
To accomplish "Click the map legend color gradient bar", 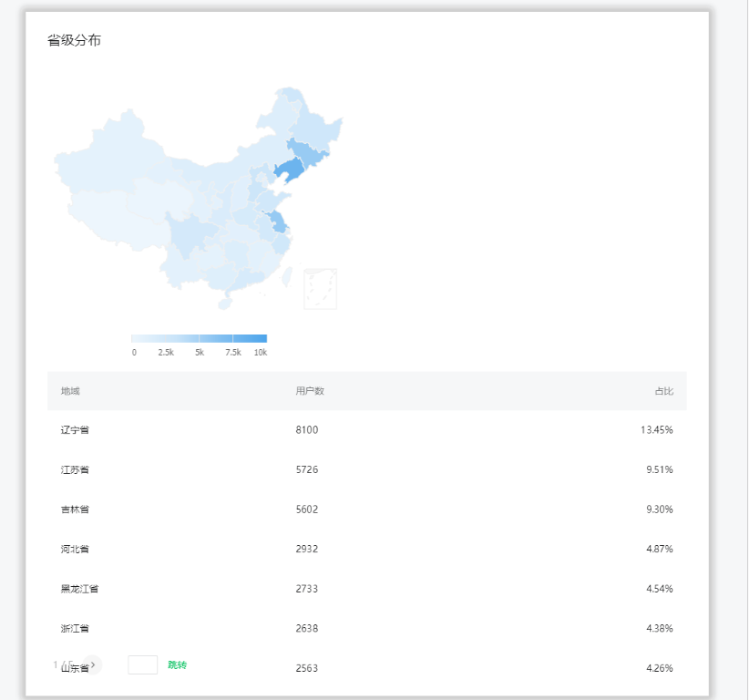I will (x=199, y=338).
